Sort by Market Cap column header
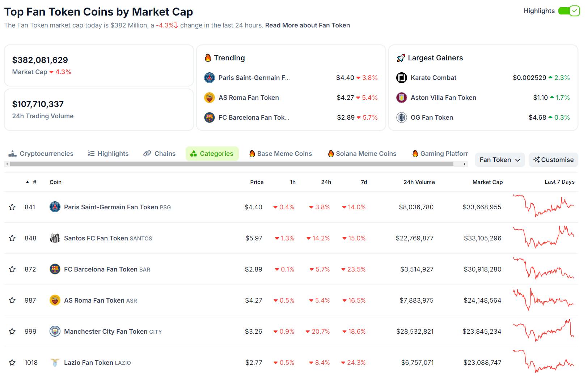 point(487,182)
